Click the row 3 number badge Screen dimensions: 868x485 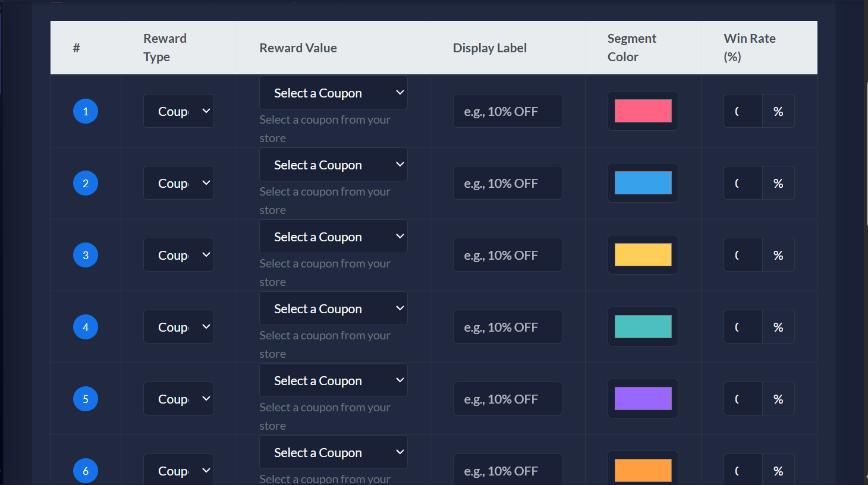coord(86,255)
